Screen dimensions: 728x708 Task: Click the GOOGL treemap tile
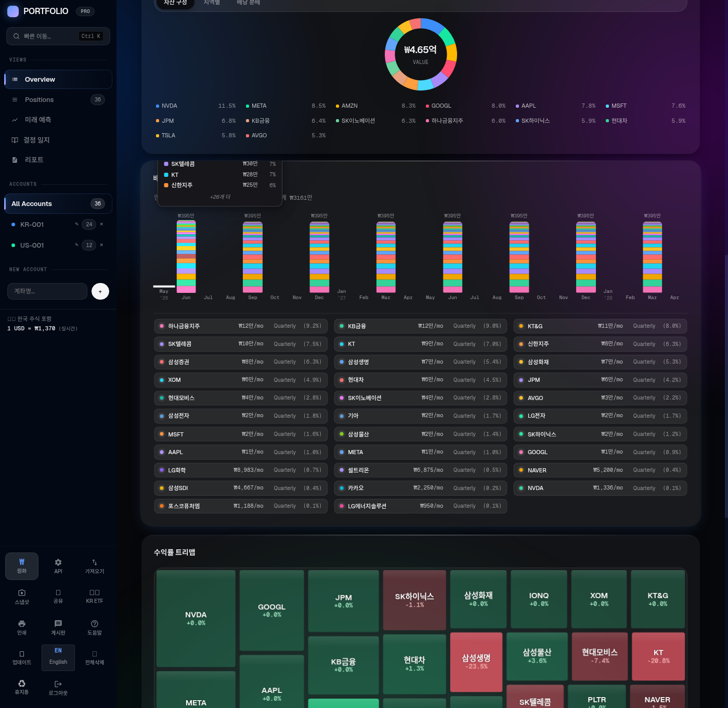(272, 610)
